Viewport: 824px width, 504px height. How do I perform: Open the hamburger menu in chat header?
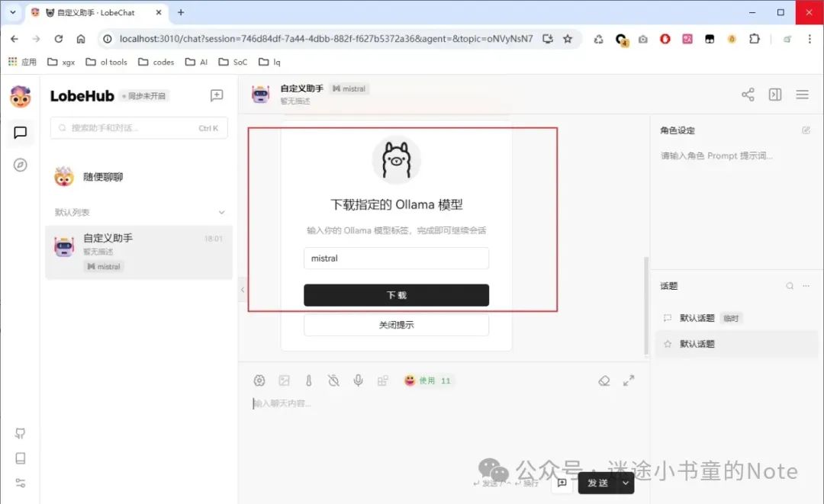802,95
